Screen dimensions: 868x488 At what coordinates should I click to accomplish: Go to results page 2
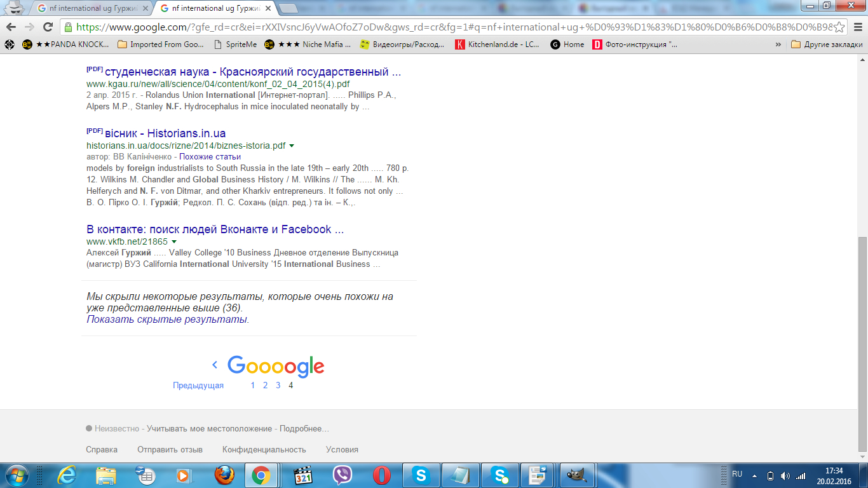click(266, 385)
